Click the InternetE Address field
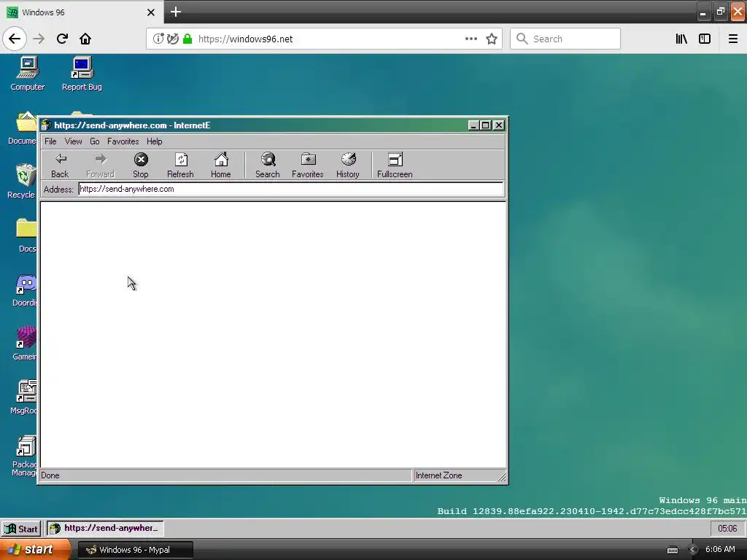Viewport: 747px width, 560px height. tap(290, 189)
